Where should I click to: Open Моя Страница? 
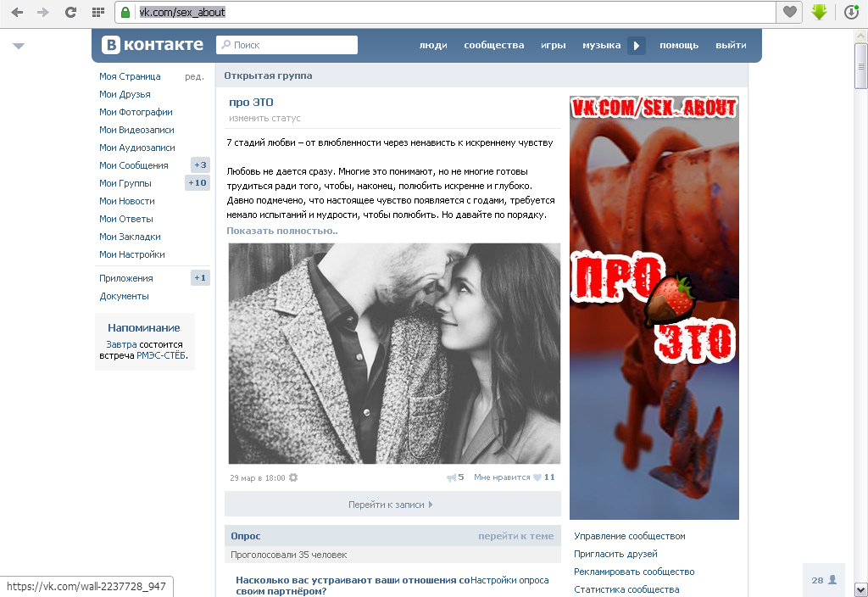coord(130,76)
